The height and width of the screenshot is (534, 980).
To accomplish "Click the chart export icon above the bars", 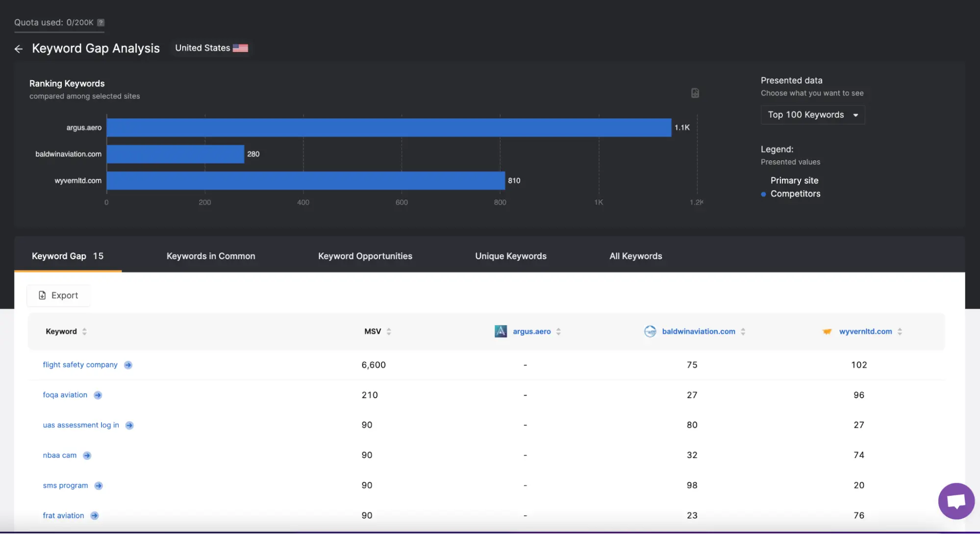I will tap(695, 93).
